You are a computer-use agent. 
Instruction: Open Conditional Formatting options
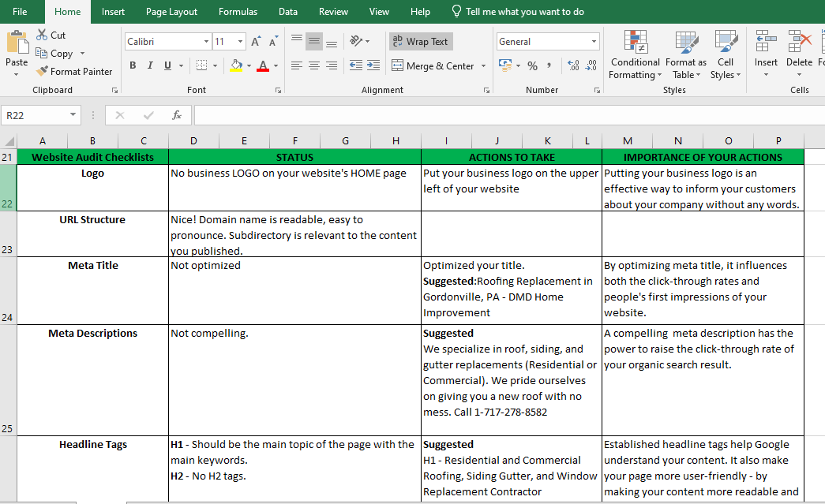[635, 54]
